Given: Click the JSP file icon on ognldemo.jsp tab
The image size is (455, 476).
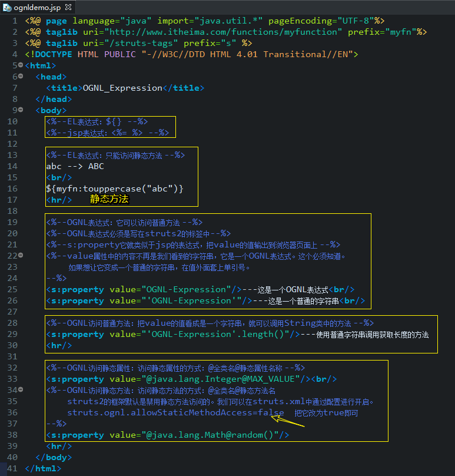Looking at the screenshot, I should (6, 8).
